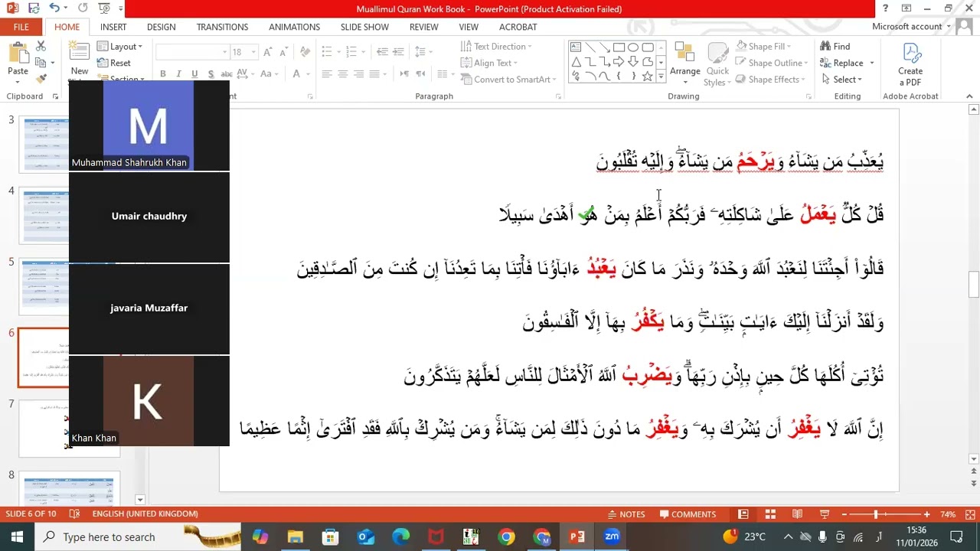Screen dimensions: 980x551
Task: Open the font size dropdown
Action: [253, 52]
